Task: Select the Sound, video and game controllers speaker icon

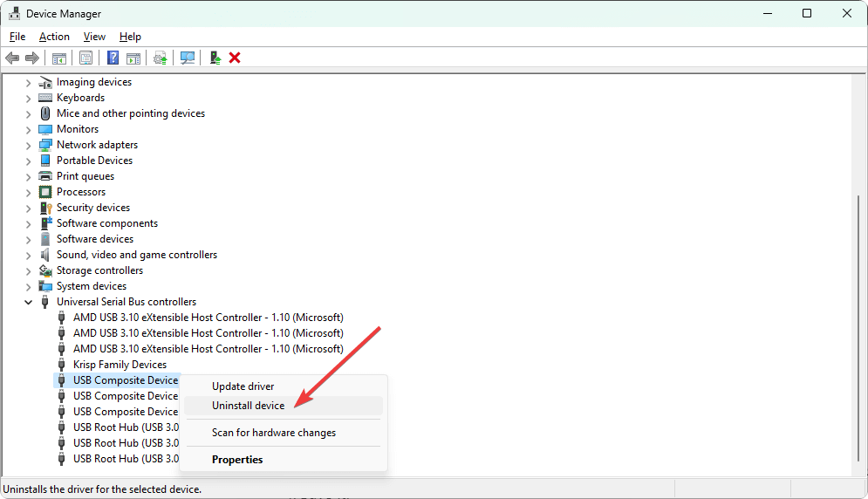Action: 45,255
